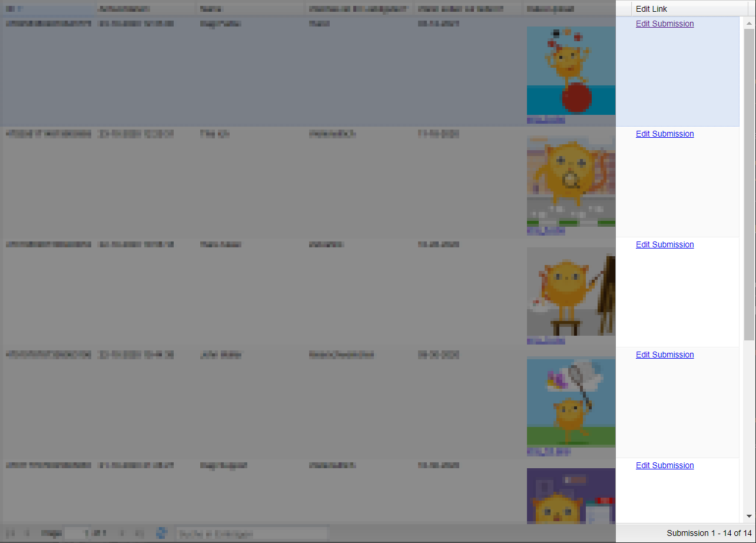The width and height of the screenshot is (756, 543).
Task: Open the juggling cat on red ball thumbnail
Action: tap(571, 71)
